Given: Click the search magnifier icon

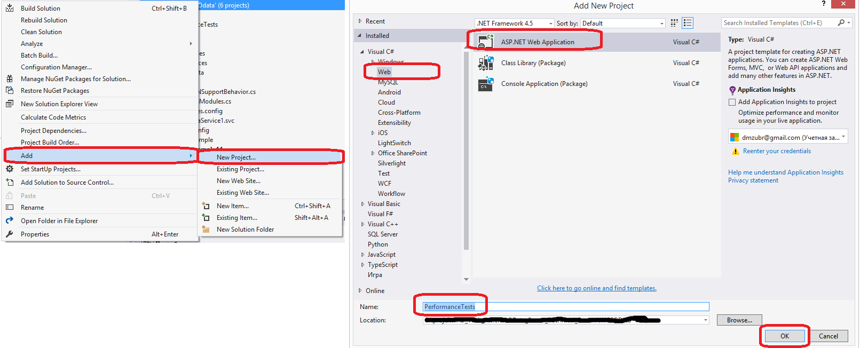Looking at the screenshot, I should coord(841,22).
